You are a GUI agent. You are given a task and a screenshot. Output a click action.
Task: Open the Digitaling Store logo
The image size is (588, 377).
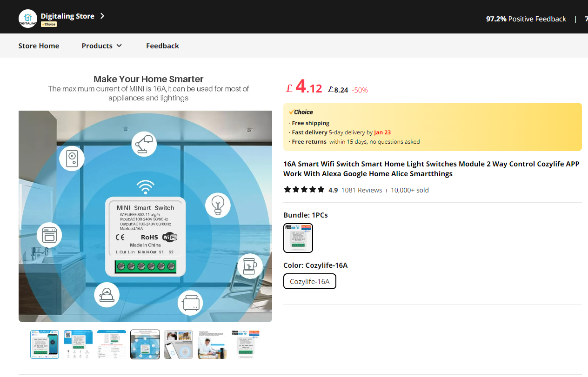(x=28, y=19)
